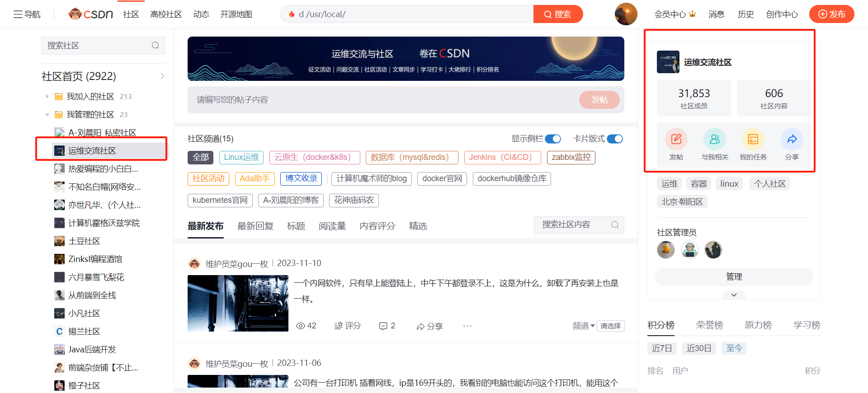Open the first post's author avatar
Screen dimensions: 868x393
[194, 263]
